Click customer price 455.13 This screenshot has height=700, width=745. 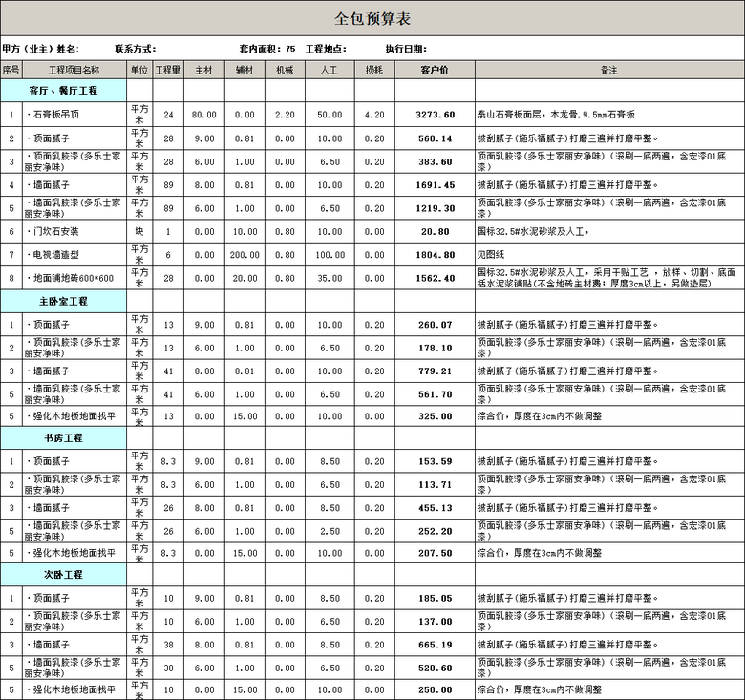[x=435, y=508]
